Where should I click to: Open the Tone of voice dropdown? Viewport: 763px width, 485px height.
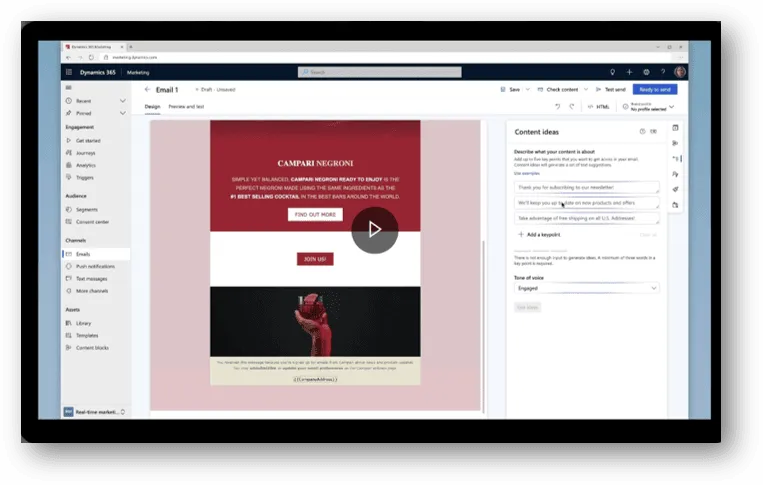[586, 288]
